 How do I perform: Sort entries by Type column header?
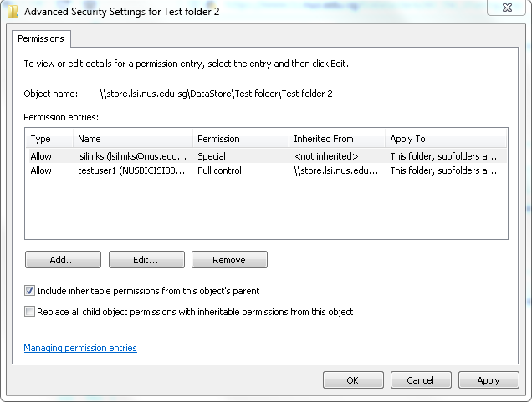[49, 139]
